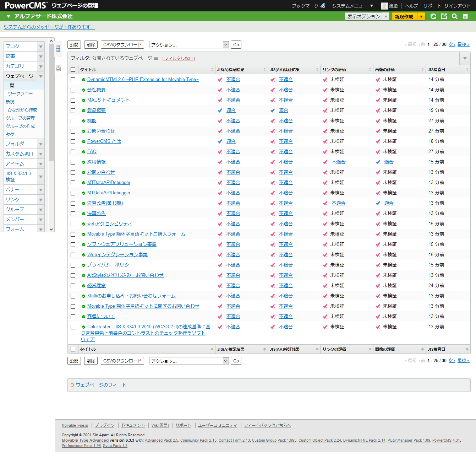Click the green published status icon for FAQ
476x458 pixels.
pos(83,152)
